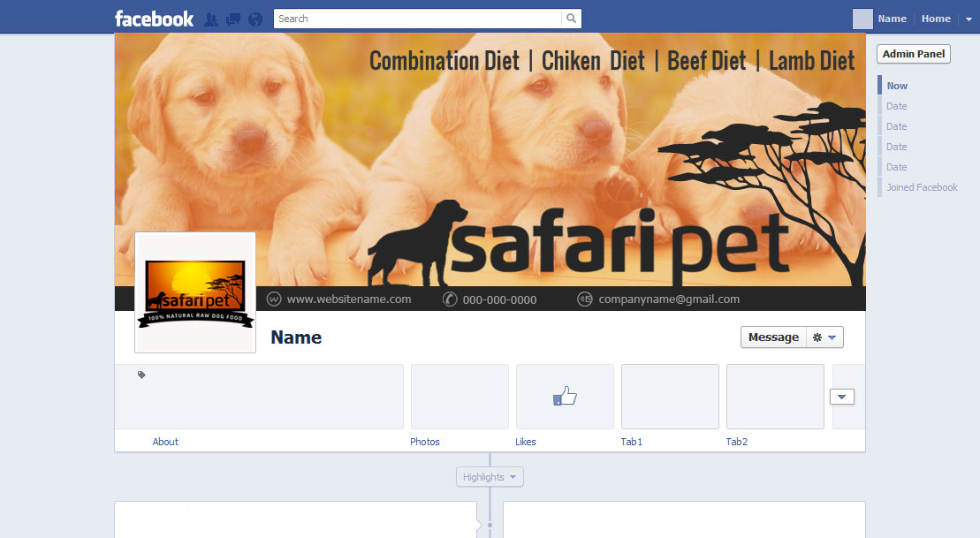Open the Highlights dropdown
Image resolution: width=980 pixels, height=538 pixels.
490,476
